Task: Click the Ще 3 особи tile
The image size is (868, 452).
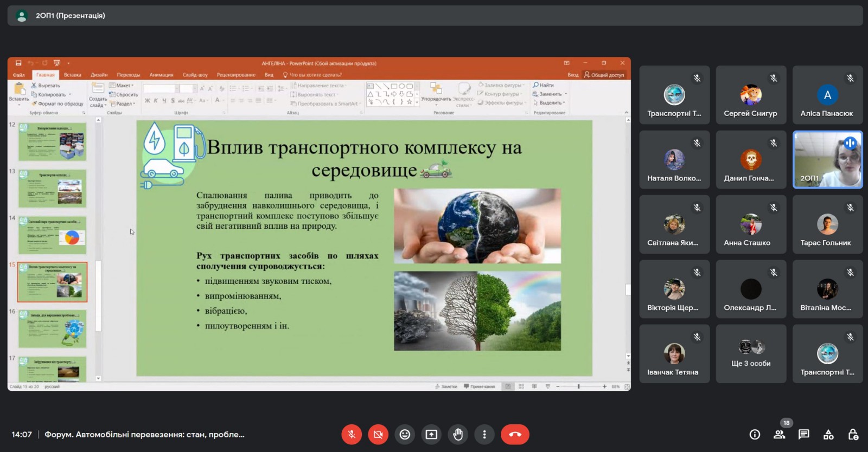Action: tap(751, 354)
